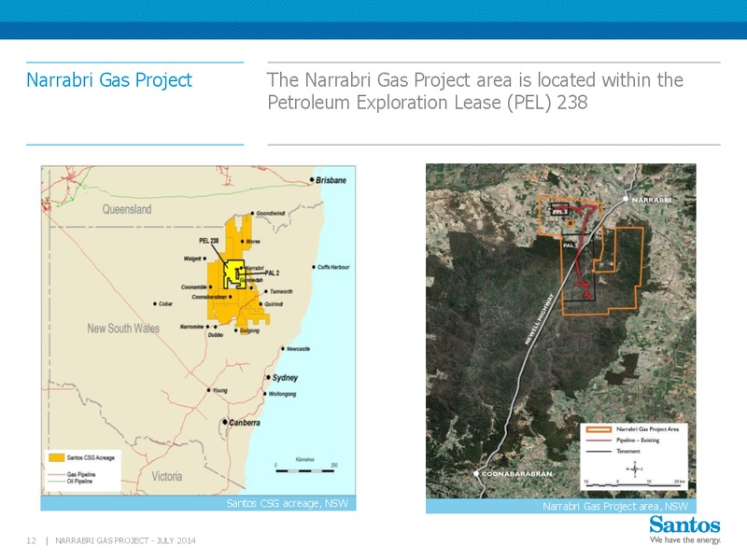Click the Oil Pipeline legend entry

(71, 482)
